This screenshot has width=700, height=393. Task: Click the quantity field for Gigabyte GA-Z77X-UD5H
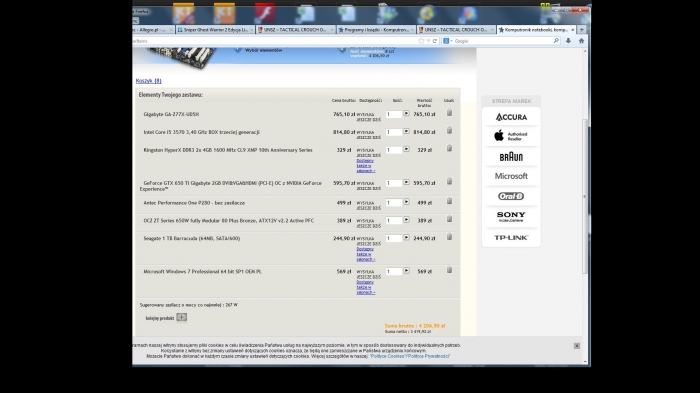click(394, 114)
